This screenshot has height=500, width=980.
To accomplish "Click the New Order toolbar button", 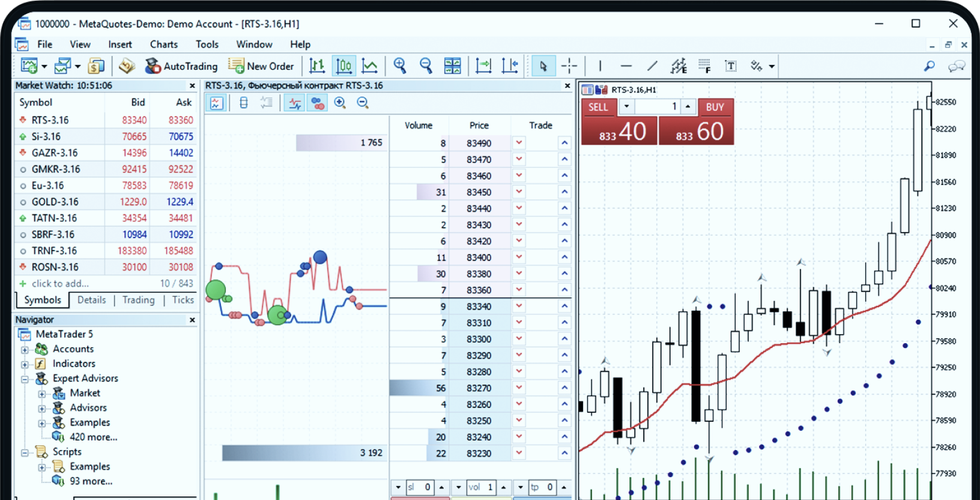I will point(261,66).
